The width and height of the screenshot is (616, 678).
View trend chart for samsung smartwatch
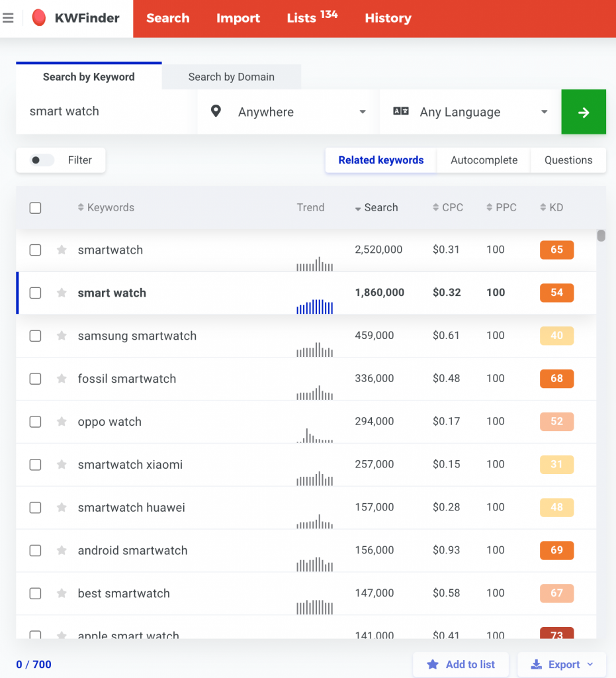point(314,350)
